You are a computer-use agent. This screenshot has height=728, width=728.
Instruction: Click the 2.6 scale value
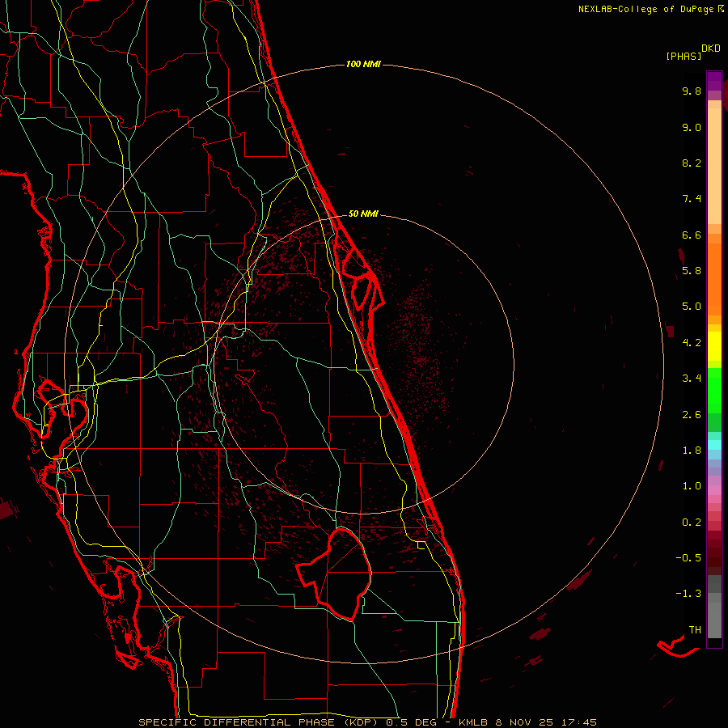(692, 415)
